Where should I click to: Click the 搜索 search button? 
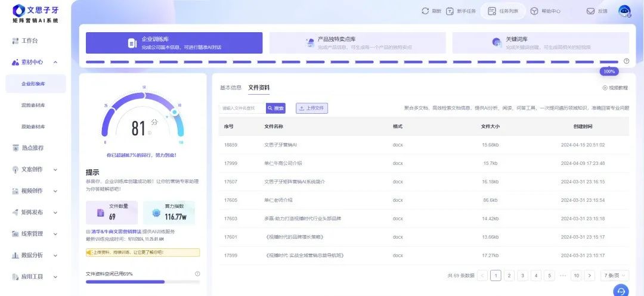pos(275,108)
